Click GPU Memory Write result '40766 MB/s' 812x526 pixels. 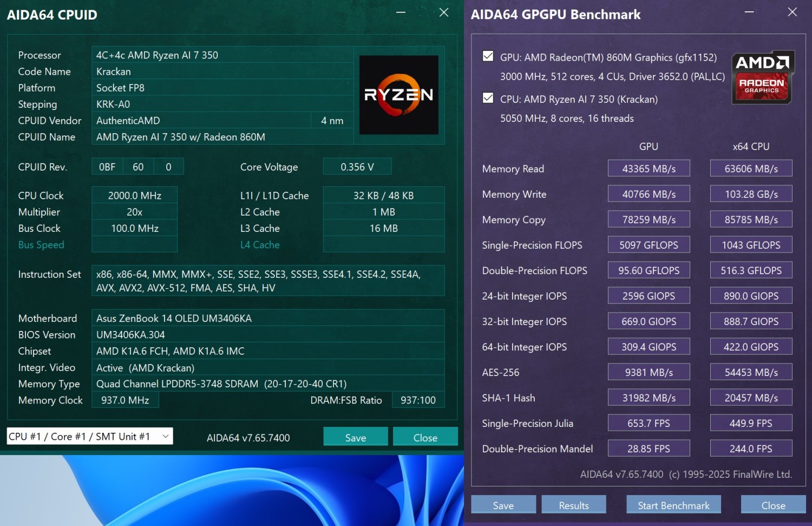tap(649, 194)
